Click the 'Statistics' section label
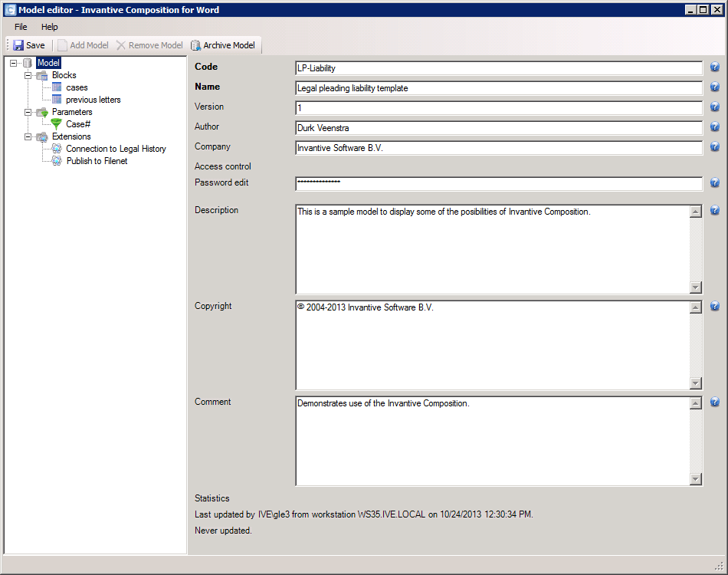 [x=212, y=498]
